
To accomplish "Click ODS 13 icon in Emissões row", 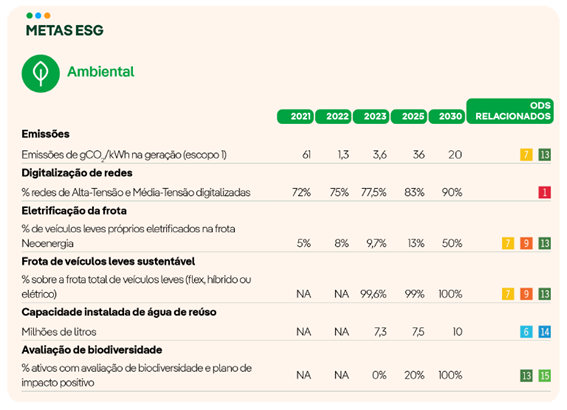I will [545, 155].
